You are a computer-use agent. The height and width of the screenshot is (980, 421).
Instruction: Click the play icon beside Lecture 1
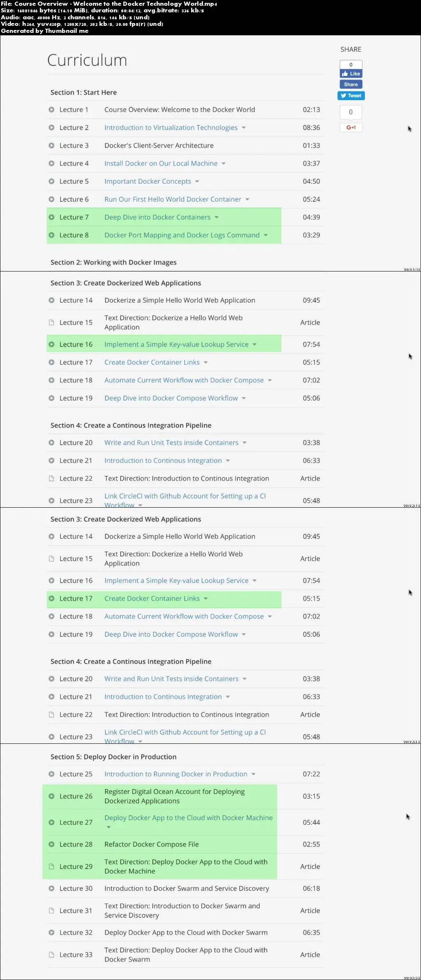pyautogui.click(x=51, y=110)
